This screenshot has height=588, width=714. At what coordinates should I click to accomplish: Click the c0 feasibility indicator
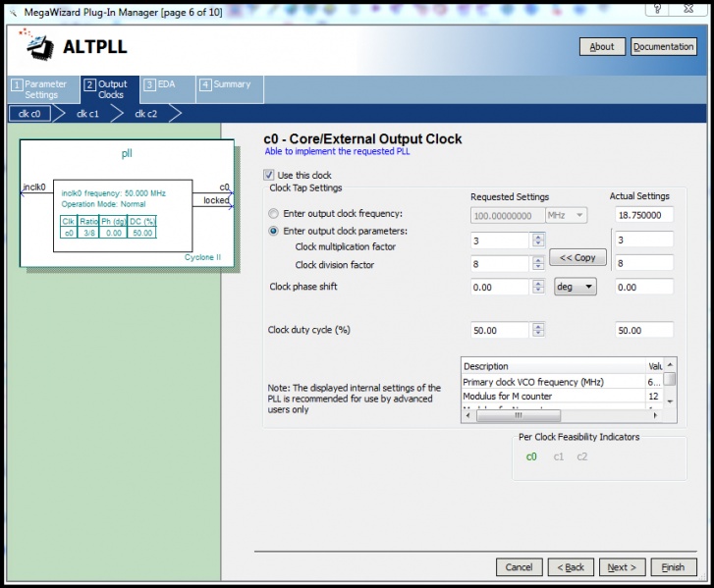531,456
